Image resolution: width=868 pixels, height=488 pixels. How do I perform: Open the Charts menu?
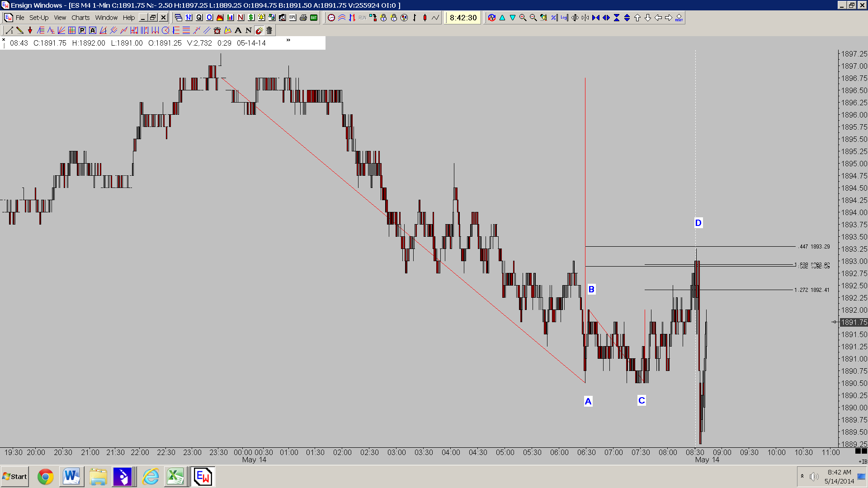[80, 18]
